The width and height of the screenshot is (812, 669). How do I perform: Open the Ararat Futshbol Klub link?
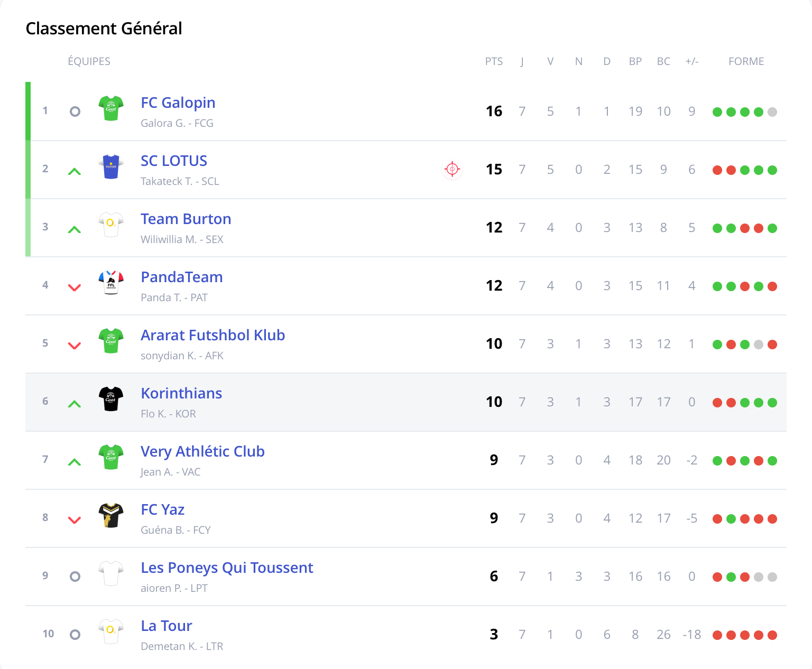(x=213, y=335)
